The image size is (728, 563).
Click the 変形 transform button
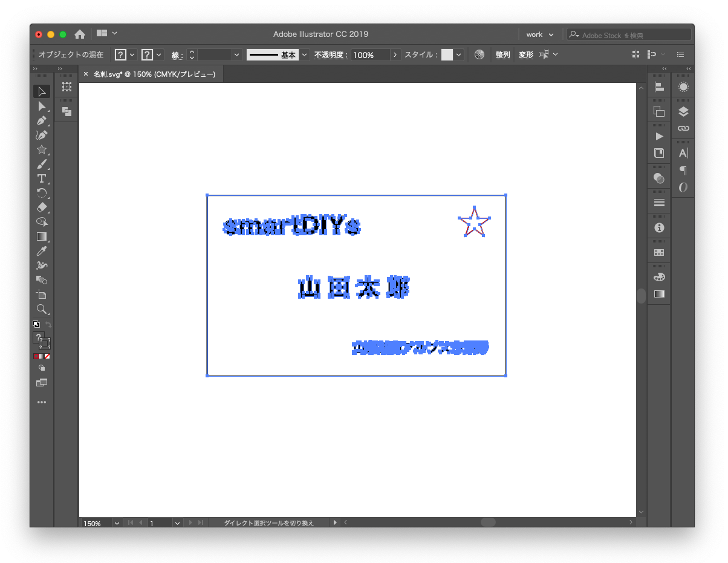point(526,55)
